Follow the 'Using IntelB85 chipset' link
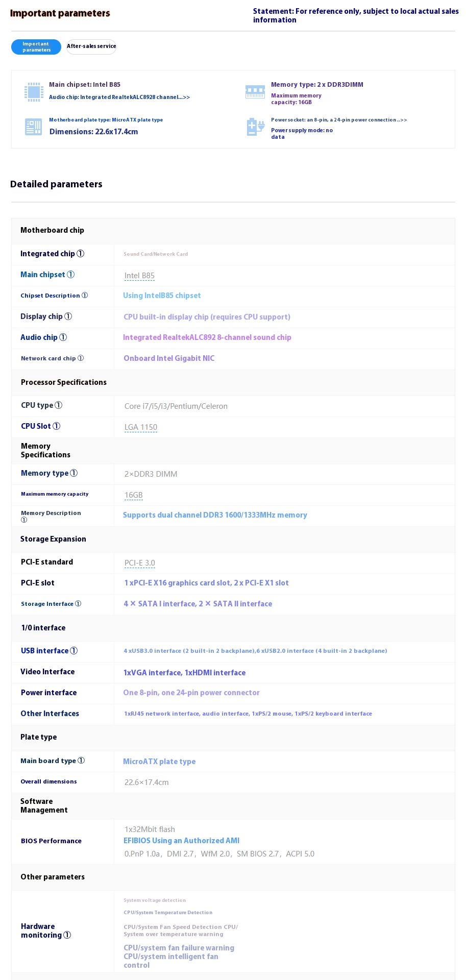Image resolution: width=466 pixels, height=980 pixels. 162,296
